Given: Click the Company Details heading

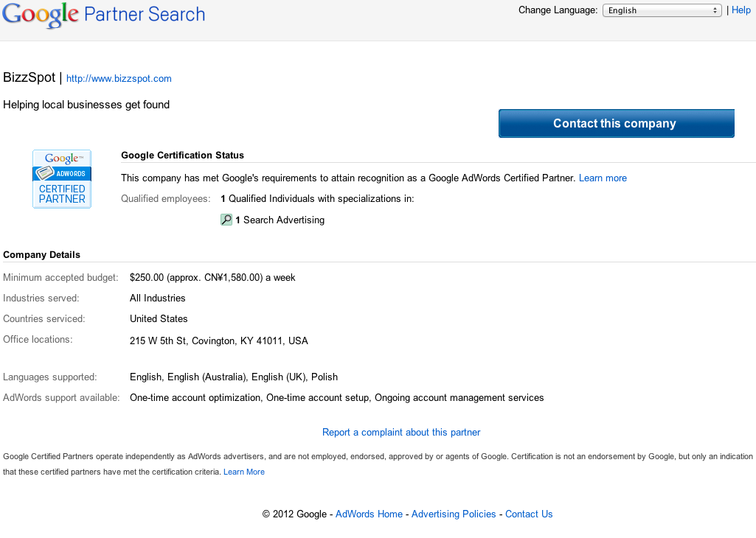Looking at the screenshot, I should pyautogui.click(x=41, y=255).
